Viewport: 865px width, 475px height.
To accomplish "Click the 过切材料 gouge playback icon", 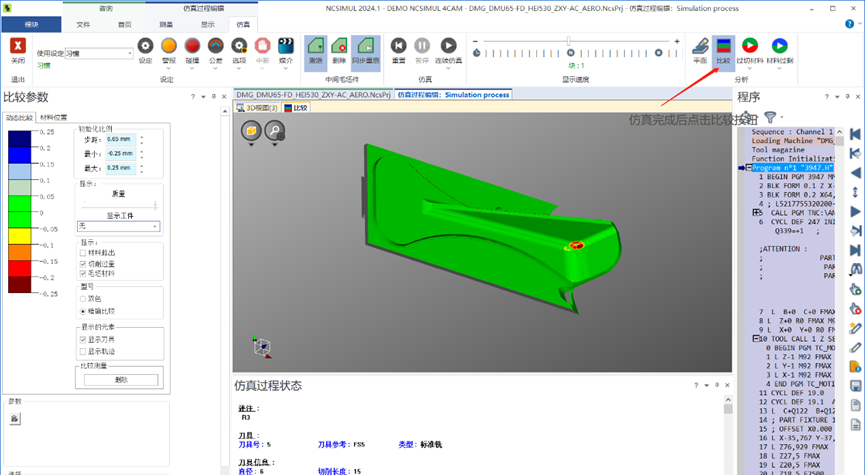I will (749, 45).
